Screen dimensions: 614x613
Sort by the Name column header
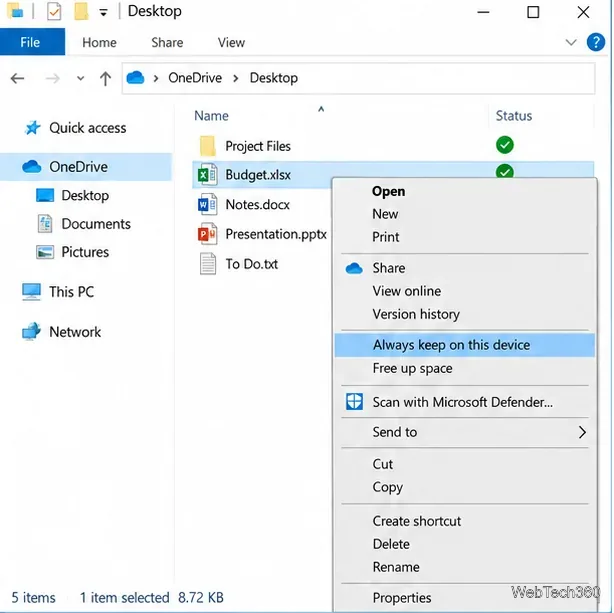point(211,116)
